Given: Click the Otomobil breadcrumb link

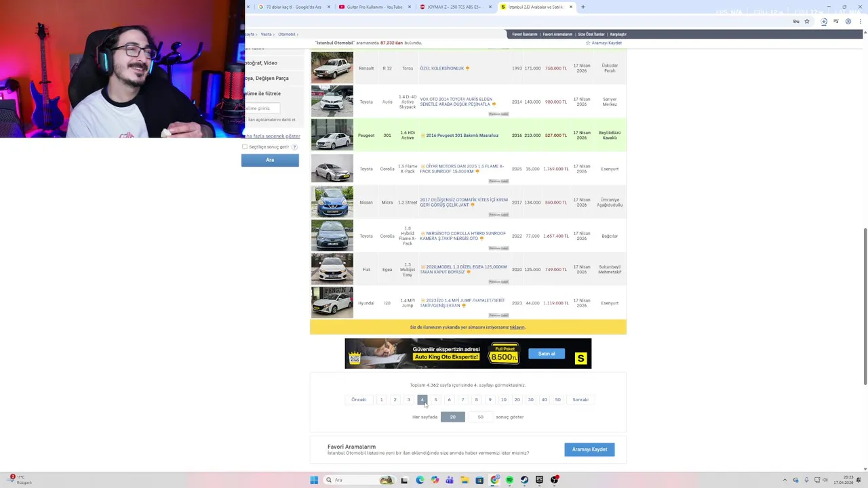Looking at the screenshot, I should point(286,34).
